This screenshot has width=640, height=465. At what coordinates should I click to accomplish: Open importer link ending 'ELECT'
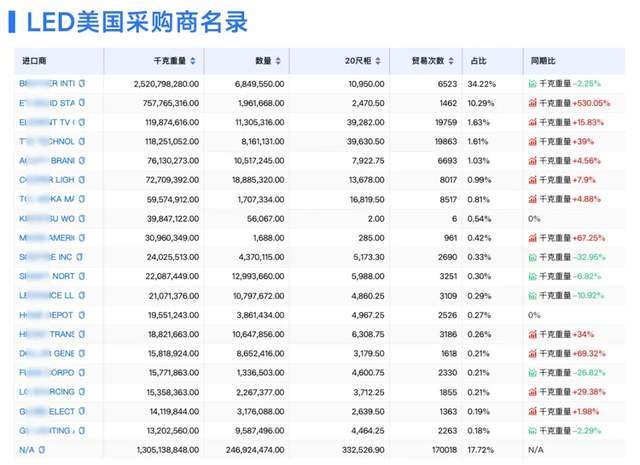click(x=47, y=411)
